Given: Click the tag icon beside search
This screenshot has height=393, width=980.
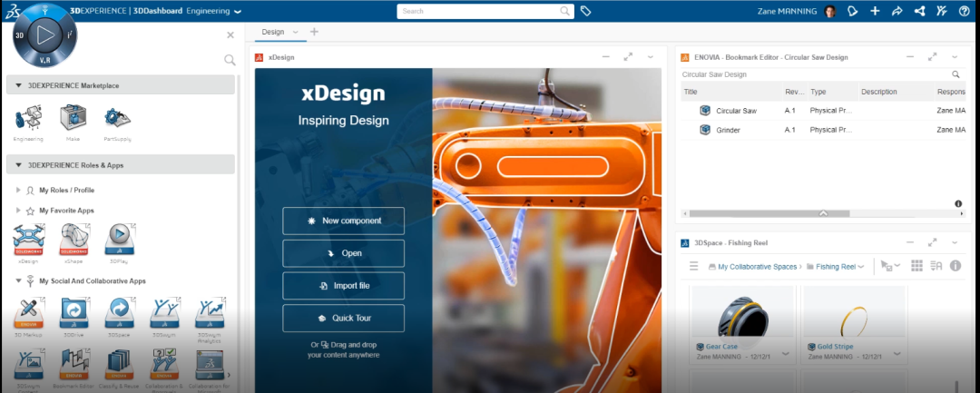Looking at the screenshot, I should coord(585,11).
